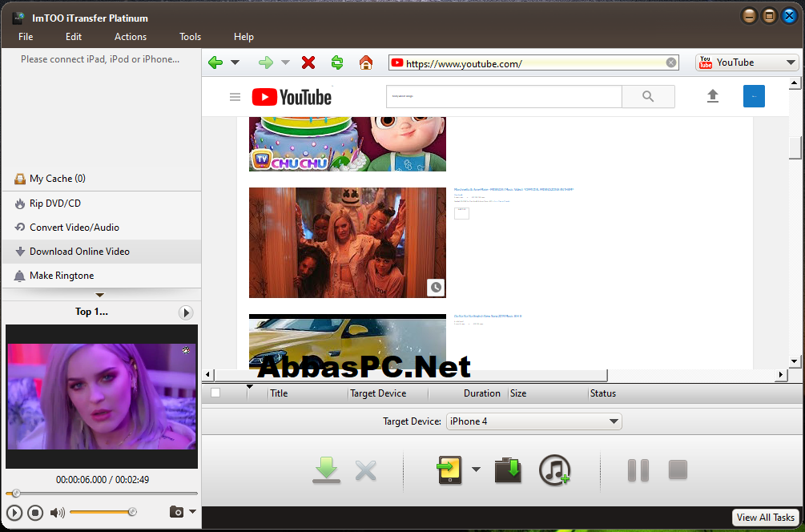
Task: Open the Marshmello & Anne-Marie video title link
Action: [x=513, y=190]
